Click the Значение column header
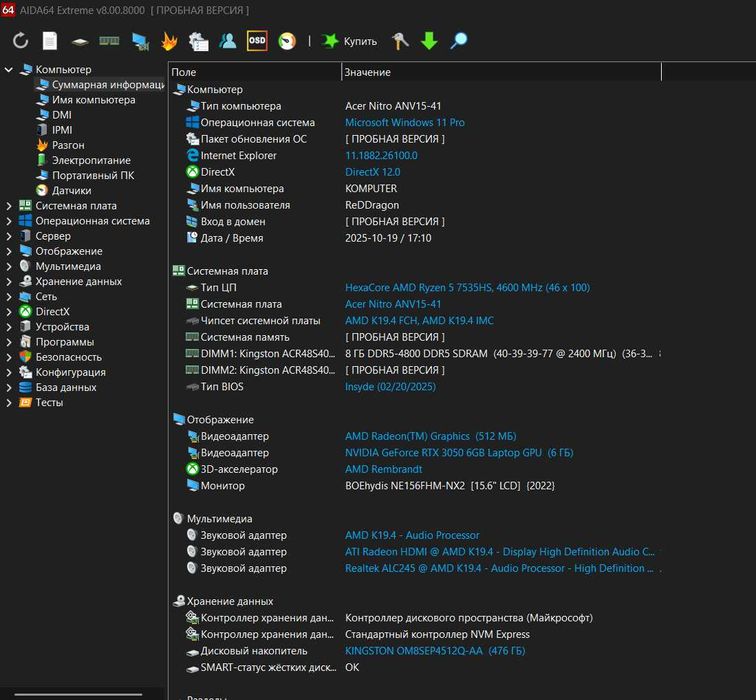756x700 pixels. pyautogui.click(x=367, y=72)
